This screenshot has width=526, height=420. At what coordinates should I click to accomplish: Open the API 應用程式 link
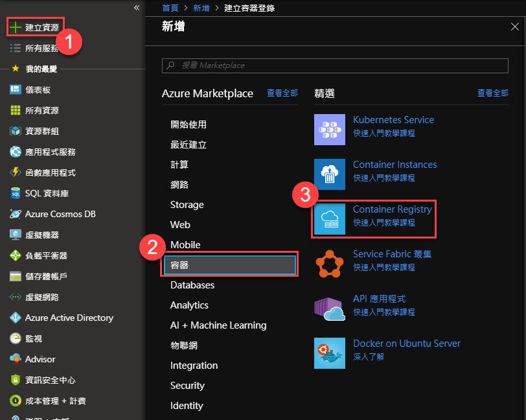pos(379,298)
